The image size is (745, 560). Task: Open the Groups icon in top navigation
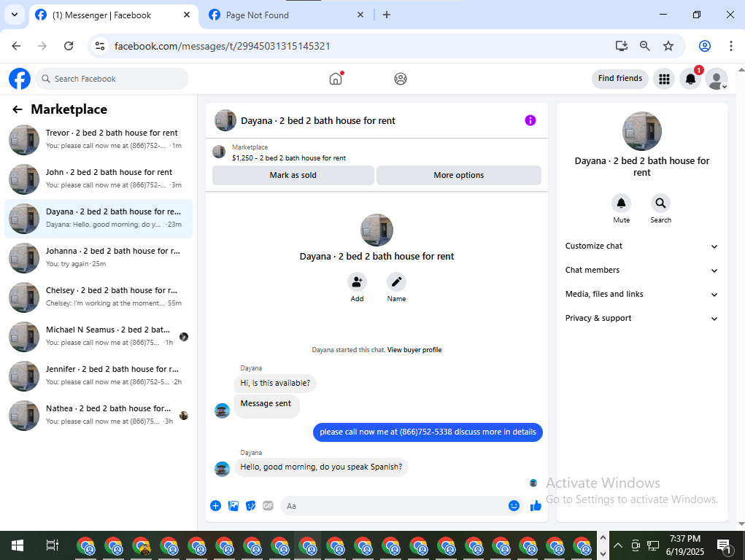[x=401, y=79]
